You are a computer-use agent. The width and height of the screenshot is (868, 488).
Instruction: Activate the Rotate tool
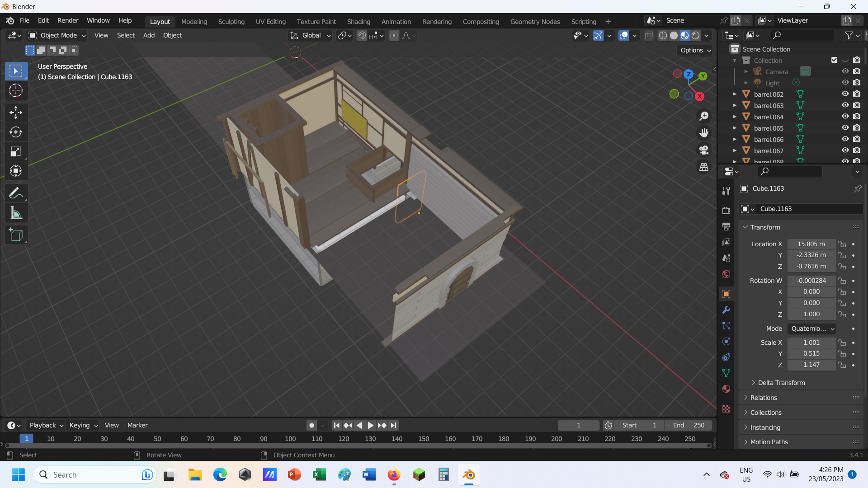pyautogui.click(x=16, y=132)
